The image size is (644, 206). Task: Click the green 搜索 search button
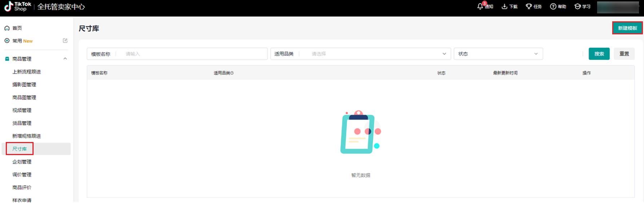pos(599,54)
